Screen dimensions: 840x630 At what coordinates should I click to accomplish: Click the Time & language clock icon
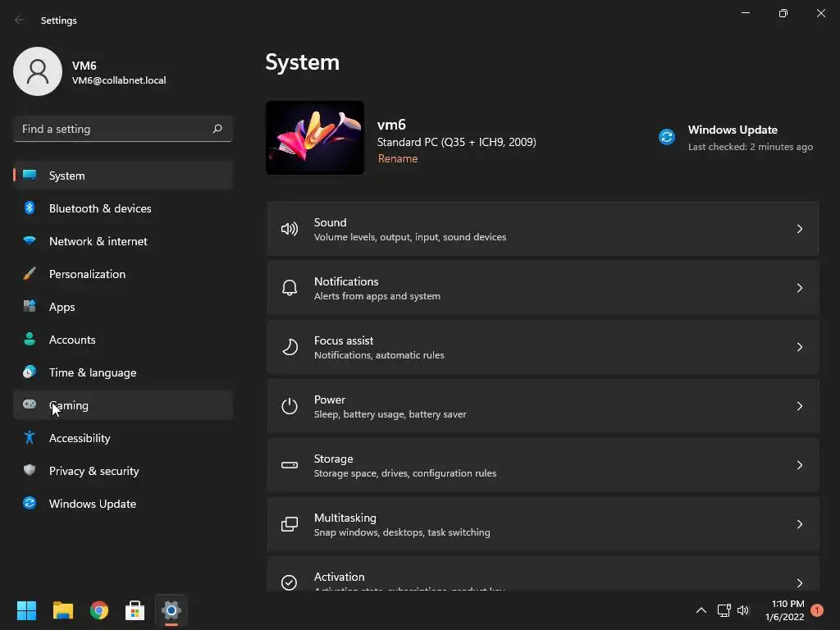coord(30,372)
